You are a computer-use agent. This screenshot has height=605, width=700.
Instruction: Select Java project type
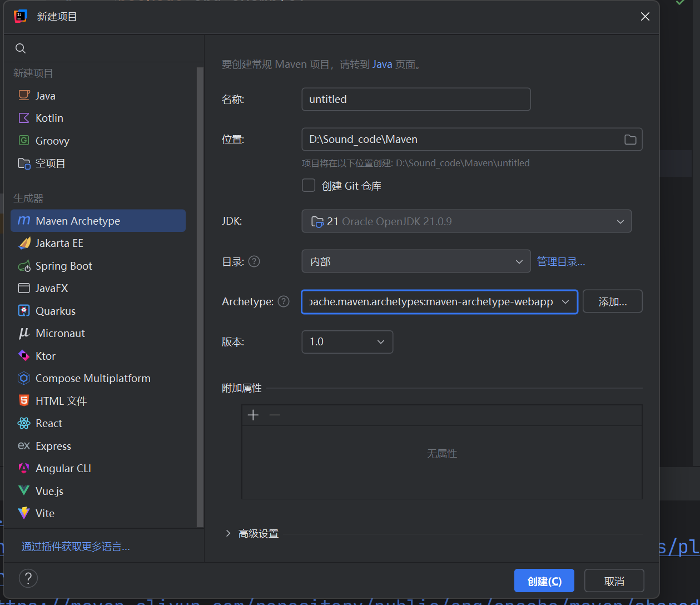(98, 96)
